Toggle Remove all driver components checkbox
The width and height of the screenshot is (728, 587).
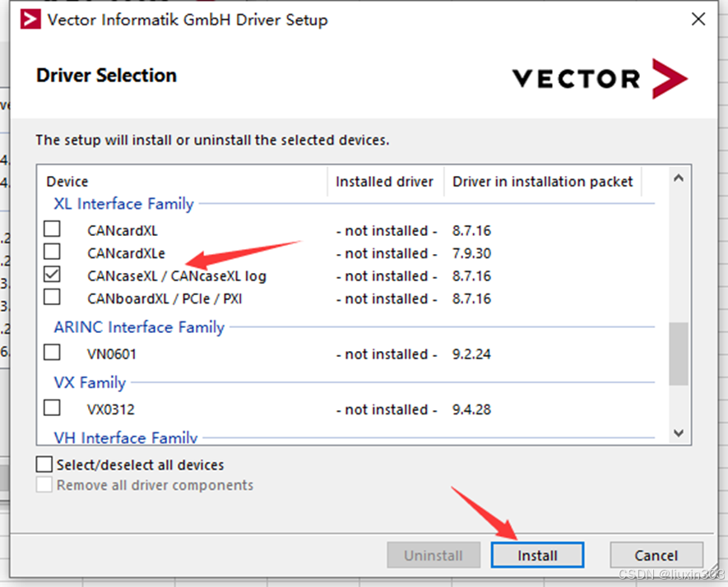pyautogui.click(x=44, y=485)
